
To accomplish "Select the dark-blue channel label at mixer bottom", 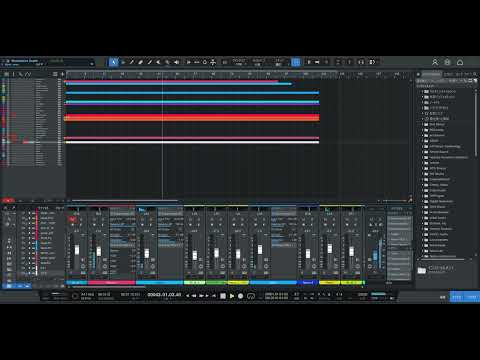I will 308,283.
